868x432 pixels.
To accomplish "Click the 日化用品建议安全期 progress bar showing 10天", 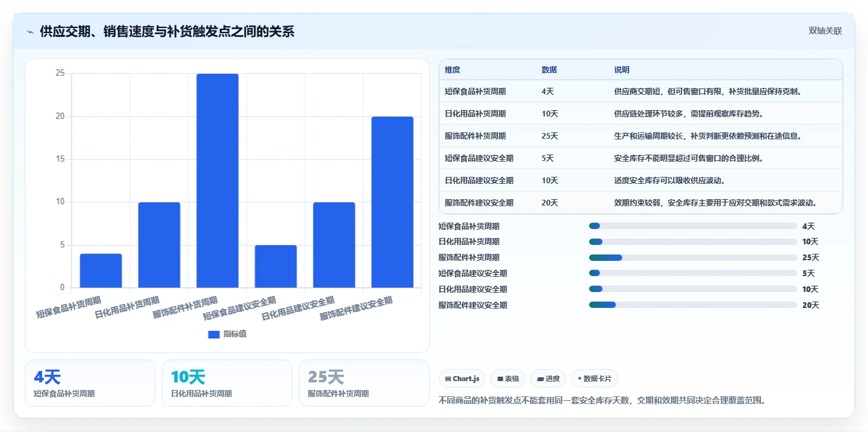I will [693, 289].
